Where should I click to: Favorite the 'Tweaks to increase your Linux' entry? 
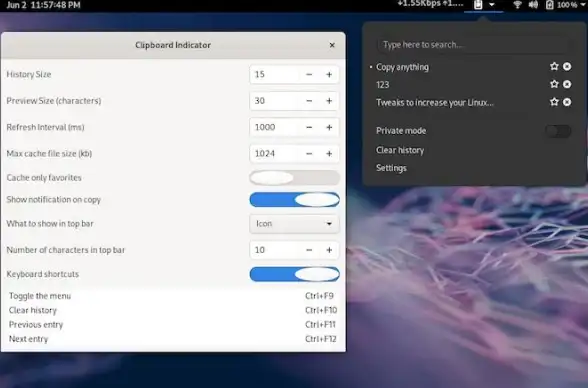click(x=554, y=102)
